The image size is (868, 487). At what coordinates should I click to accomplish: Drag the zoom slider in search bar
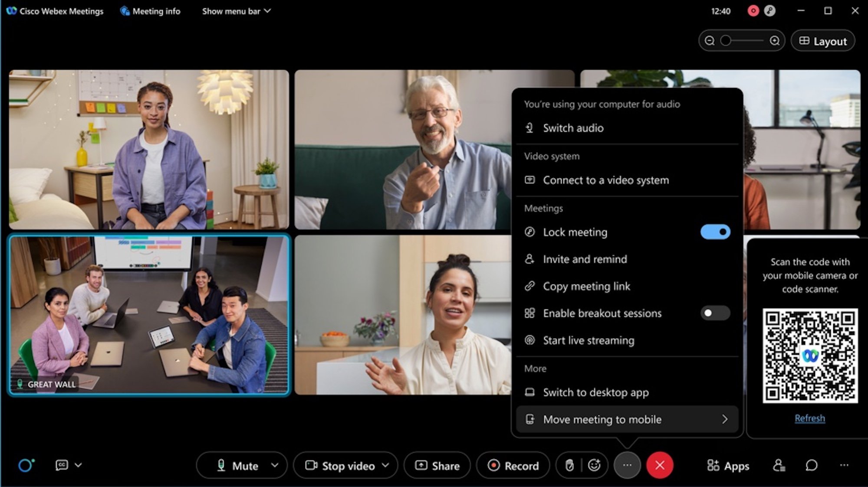click(x=726, y=40)
